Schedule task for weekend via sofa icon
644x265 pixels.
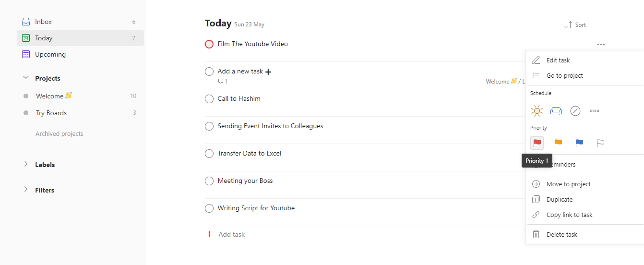coord(556,111)
